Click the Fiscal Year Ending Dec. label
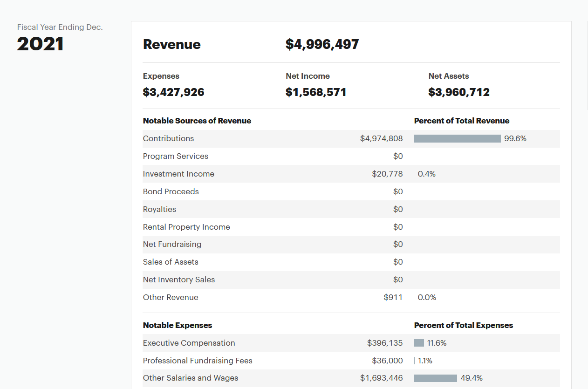The width and height of the screenshot is (588, 389). coord(60,27)
